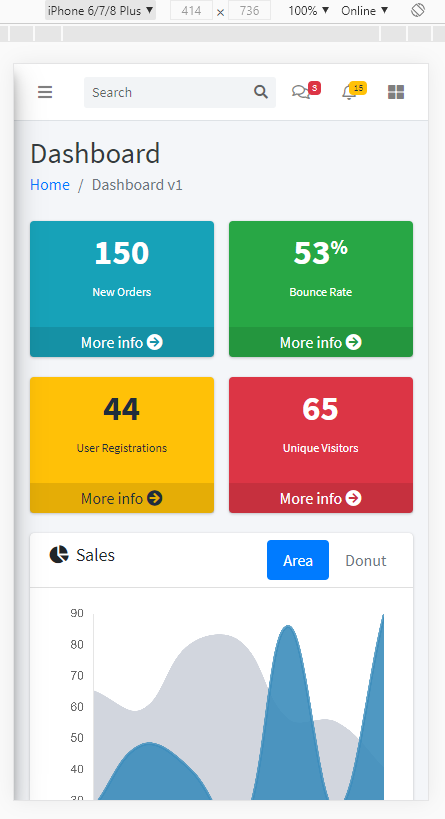
Task: Open the Online throttling dropdown
Action: pyautogui.click(x=365, y=10)
